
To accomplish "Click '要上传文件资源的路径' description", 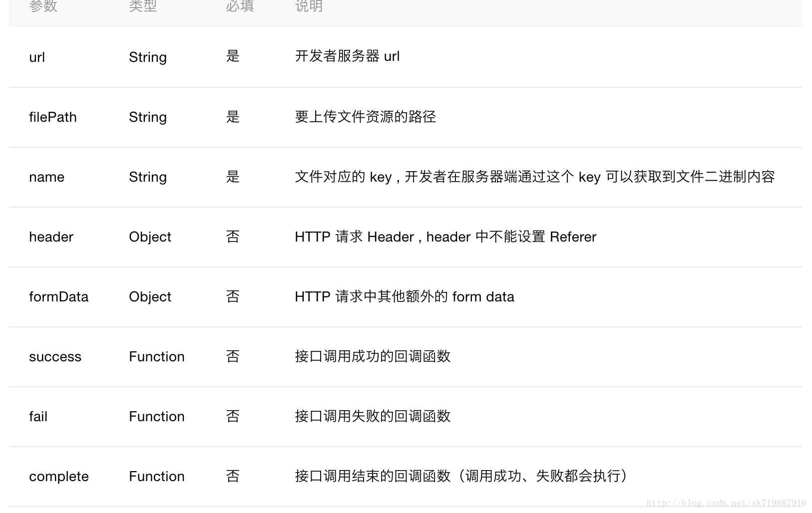I will point(365,117).
